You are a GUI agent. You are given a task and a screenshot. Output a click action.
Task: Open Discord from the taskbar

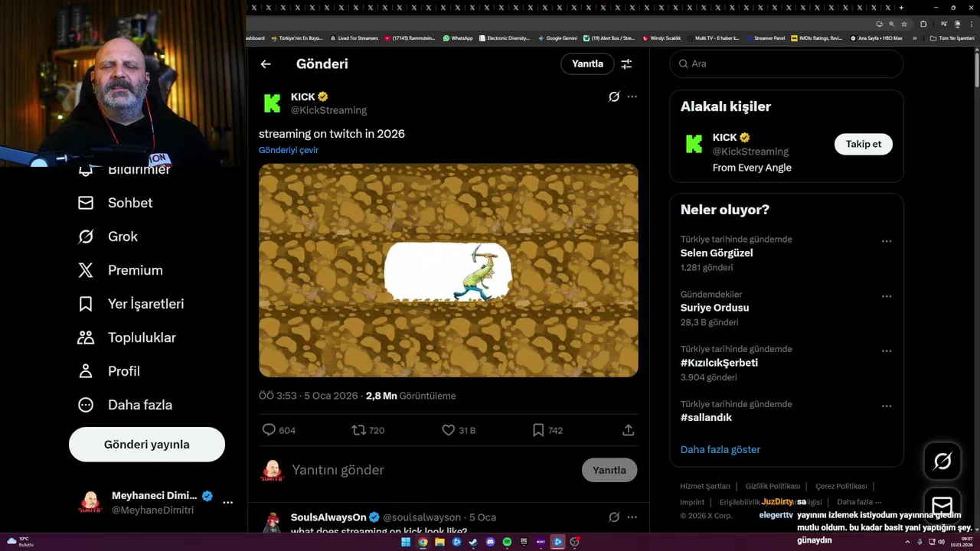tap(490, 542)
